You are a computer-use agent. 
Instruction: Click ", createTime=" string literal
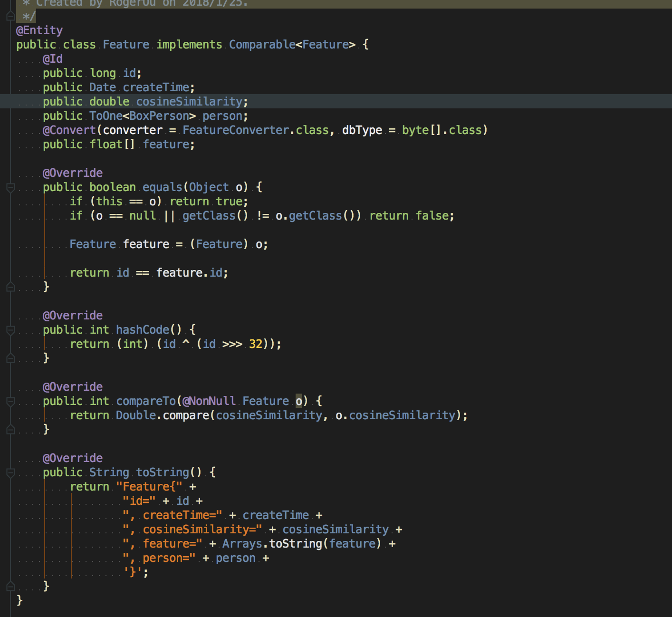coord(173,515)
